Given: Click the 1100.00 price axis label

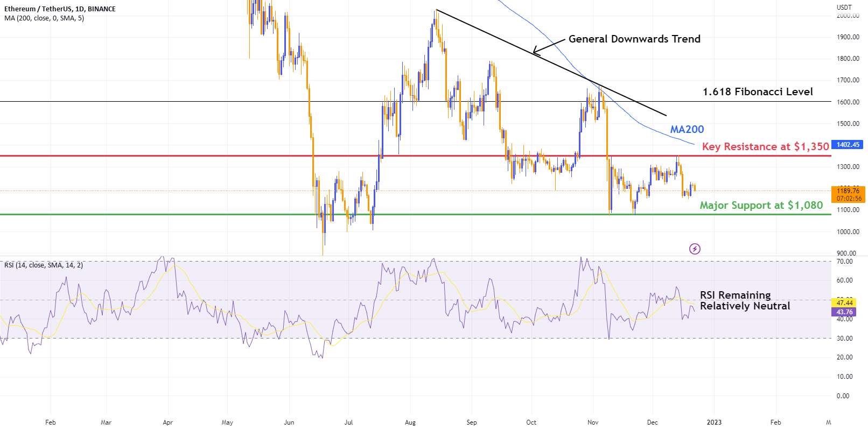Looking at the screenshot, I should click(x=848, y=210).
